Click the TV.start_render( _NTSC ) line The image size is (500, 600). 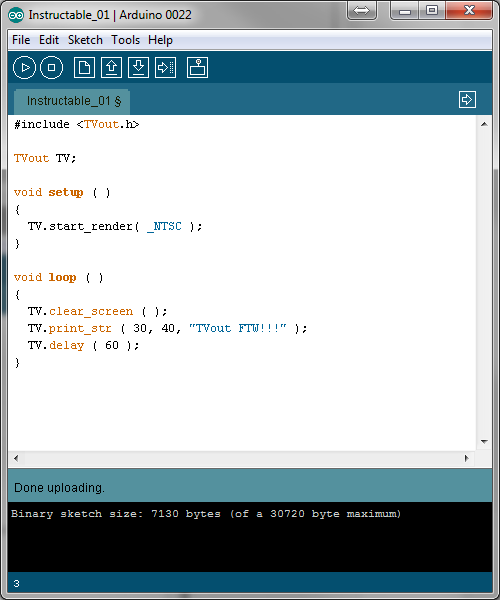[x=115, y=226]
